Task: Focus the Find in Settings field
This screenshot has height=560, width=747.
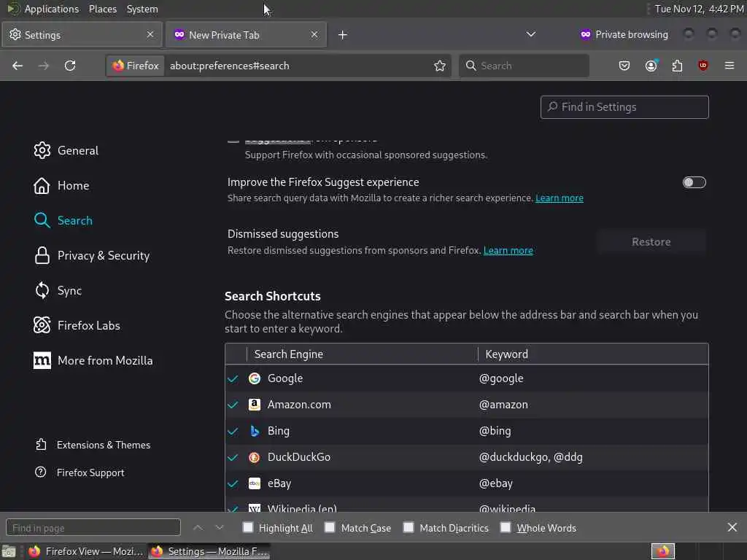Action: (x=624, y=107)
